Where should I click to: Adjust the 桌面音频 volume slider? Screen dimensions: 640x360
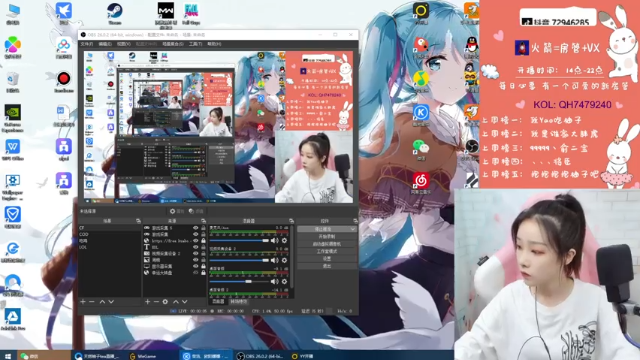[239, 281]
